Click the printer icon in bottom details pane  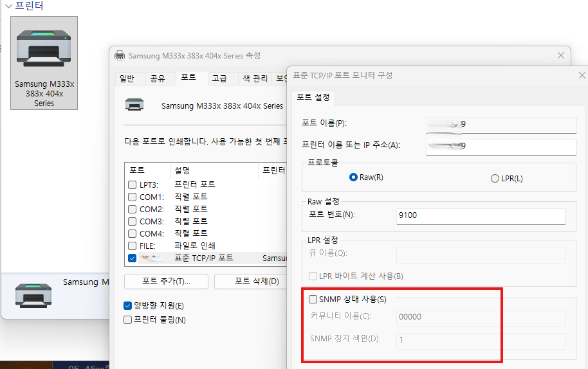33,296
